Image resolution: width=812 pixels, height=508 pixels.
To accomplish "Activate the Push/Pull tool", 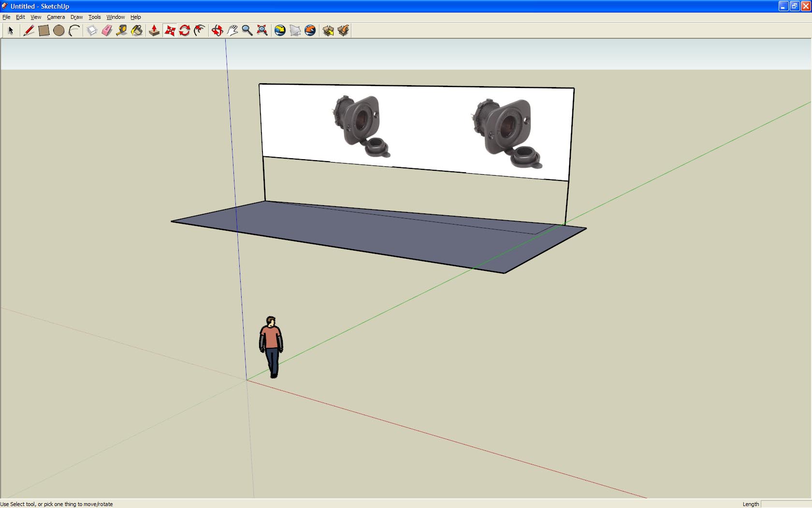I will [x=154, y=30].
